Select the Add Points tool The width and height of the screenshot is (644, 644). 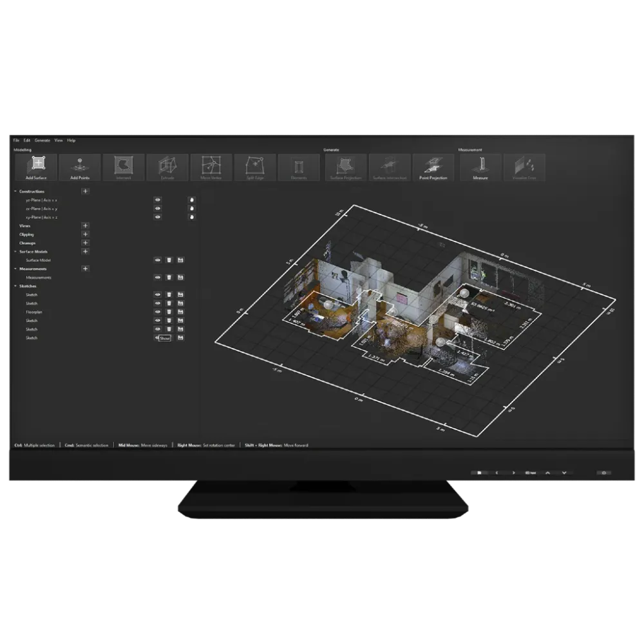point(80,167)
